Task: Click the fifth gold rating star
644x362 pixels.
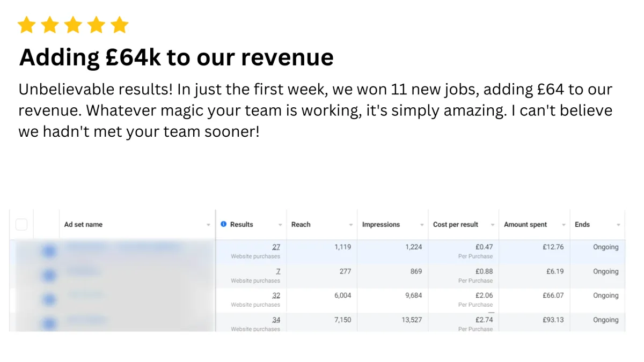Action: click(x=119, y=25)
